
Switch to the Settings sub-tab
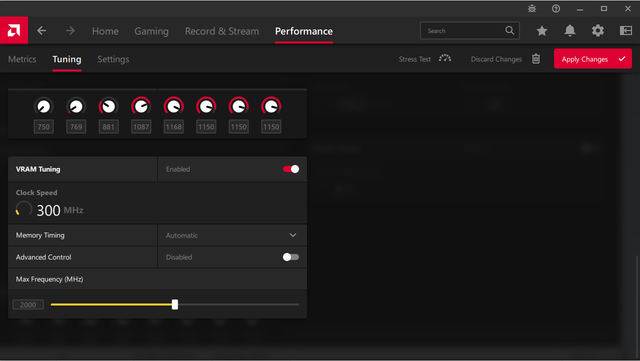tap(113, 59)
